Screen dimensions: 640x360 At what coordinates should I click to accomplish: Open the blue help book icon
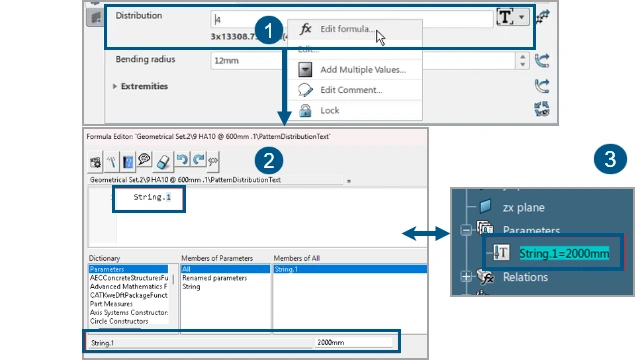pyautogui.click(x=128, y=162)
